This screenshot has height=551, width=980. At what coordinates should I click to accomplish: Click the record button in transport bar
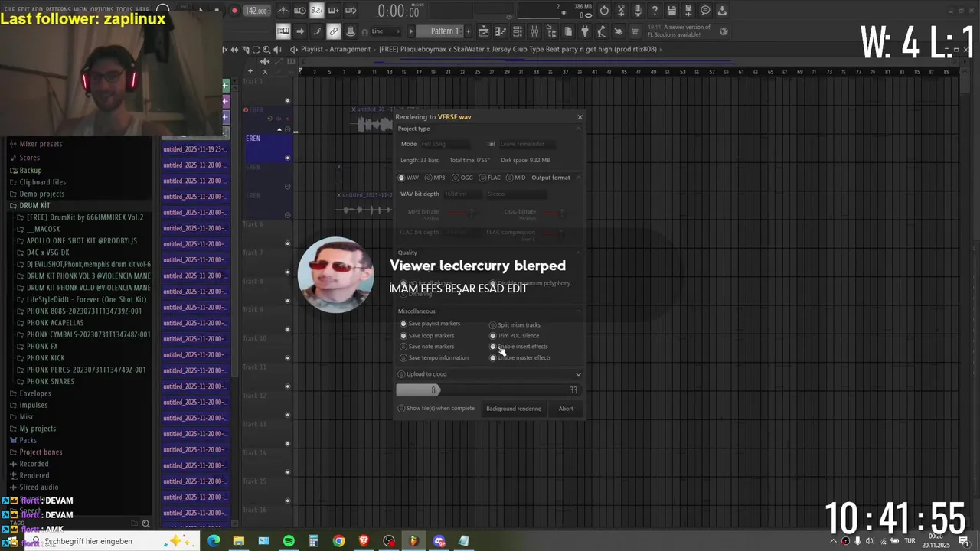tap(234, 11)
